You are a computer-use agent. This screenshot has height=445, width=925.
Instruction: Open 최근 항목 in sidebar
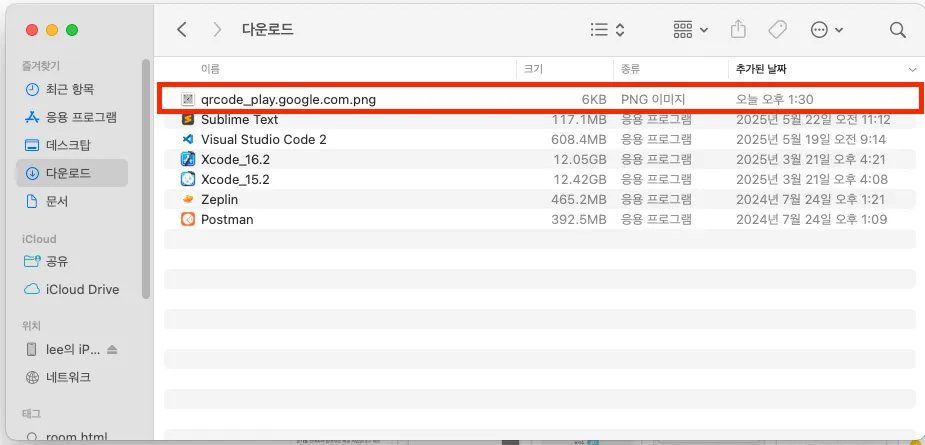tap(70, 90)
